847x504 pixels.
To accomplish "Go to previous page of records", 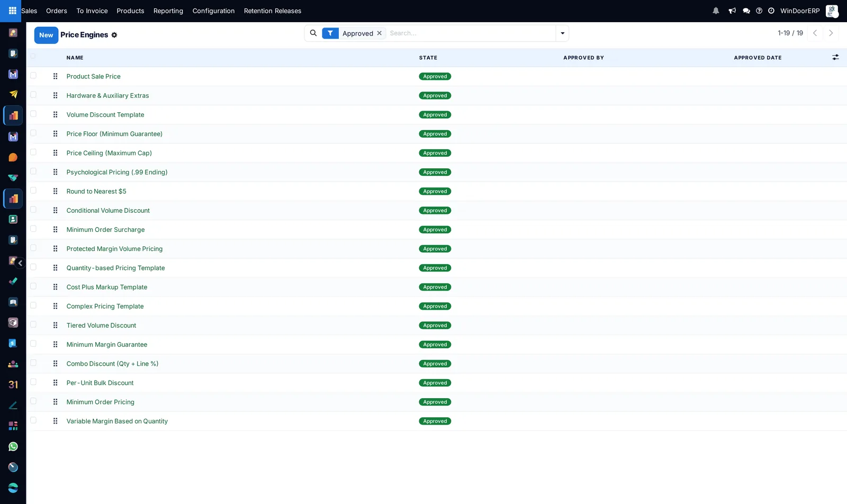I will tap(815, 33).
